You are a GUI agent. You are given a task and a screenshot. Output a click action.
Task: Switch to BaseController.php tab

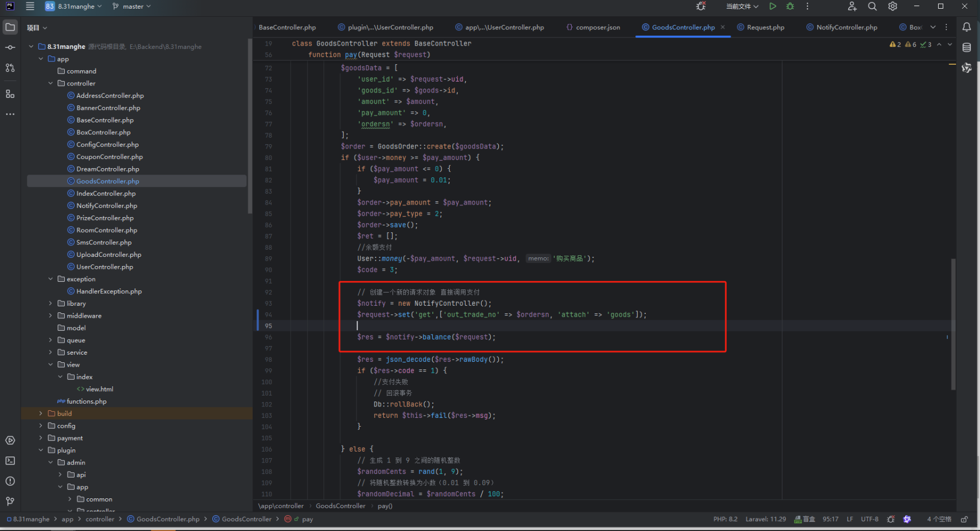[287, 27]
